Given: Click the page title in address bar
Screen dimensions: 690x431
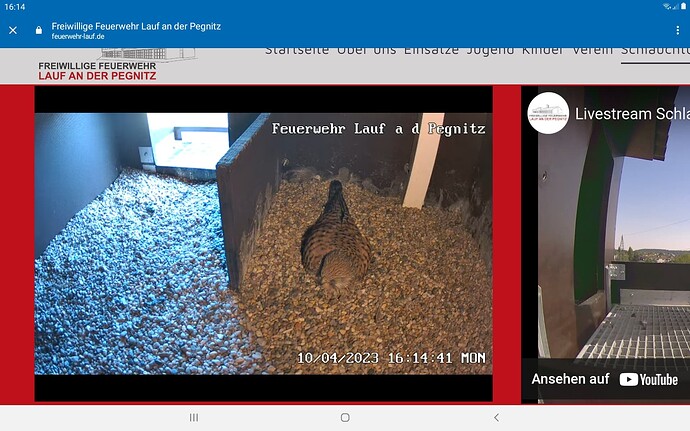Looking at the screenshot, I should click(136, 26).
